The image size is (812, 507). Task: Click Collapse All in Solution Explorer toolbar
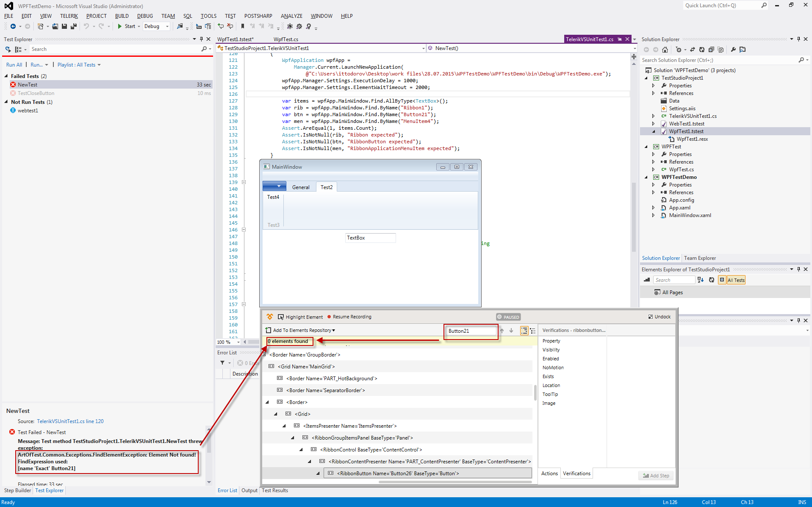[711, 50]
